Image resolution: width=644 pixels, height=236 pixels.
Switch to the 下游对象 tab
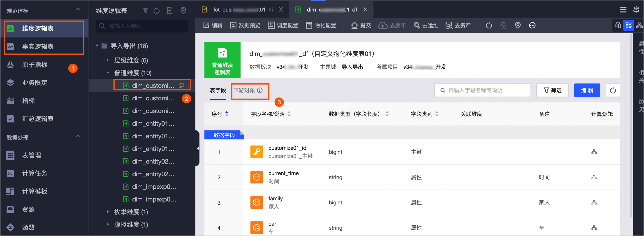244,90
